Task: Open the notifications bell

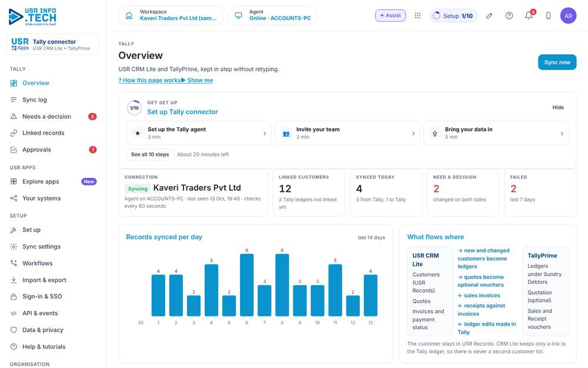Action: [529, 15]
